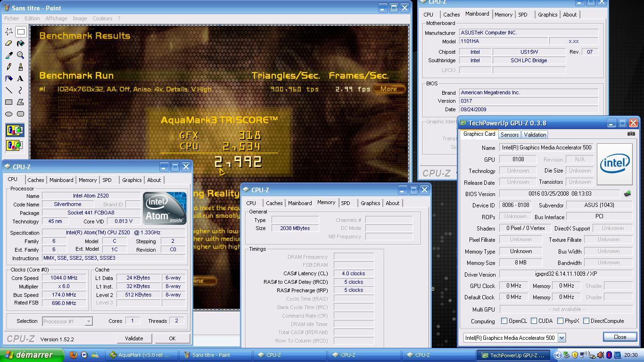Toggle the DirectCompute checkbox in GPU-Z

click(586, 321)
